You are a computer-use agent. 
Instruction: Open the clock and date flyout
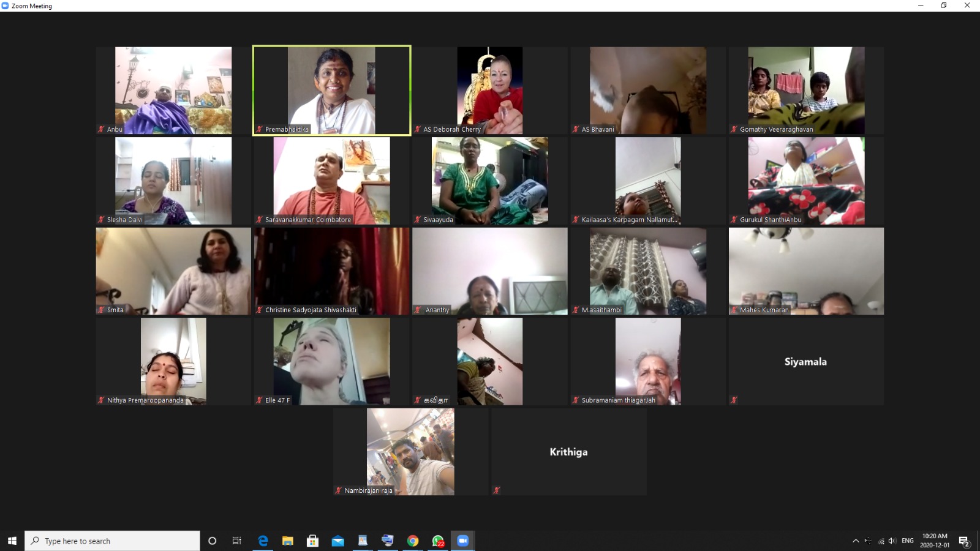pos(935,541)
